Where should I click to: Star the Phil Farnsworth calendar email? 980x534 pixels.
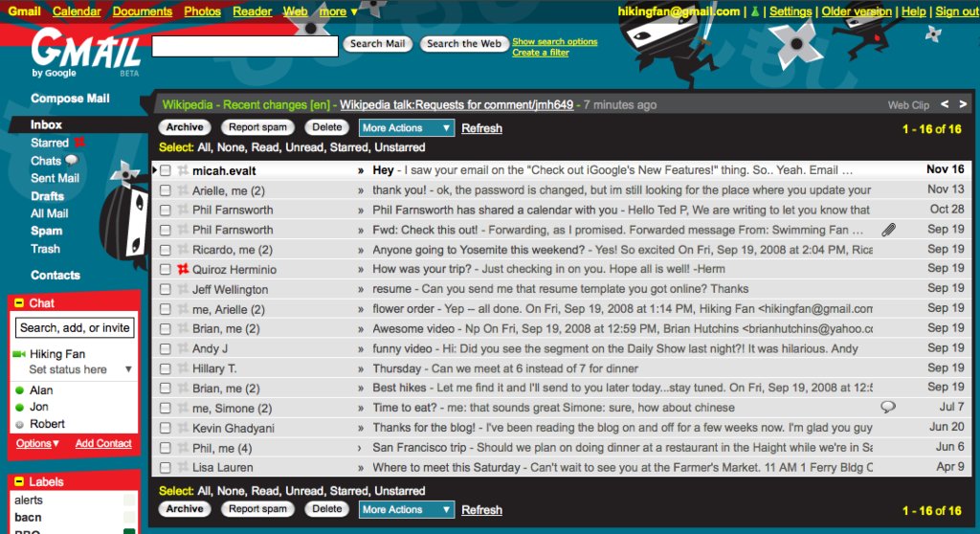(183, 211)
